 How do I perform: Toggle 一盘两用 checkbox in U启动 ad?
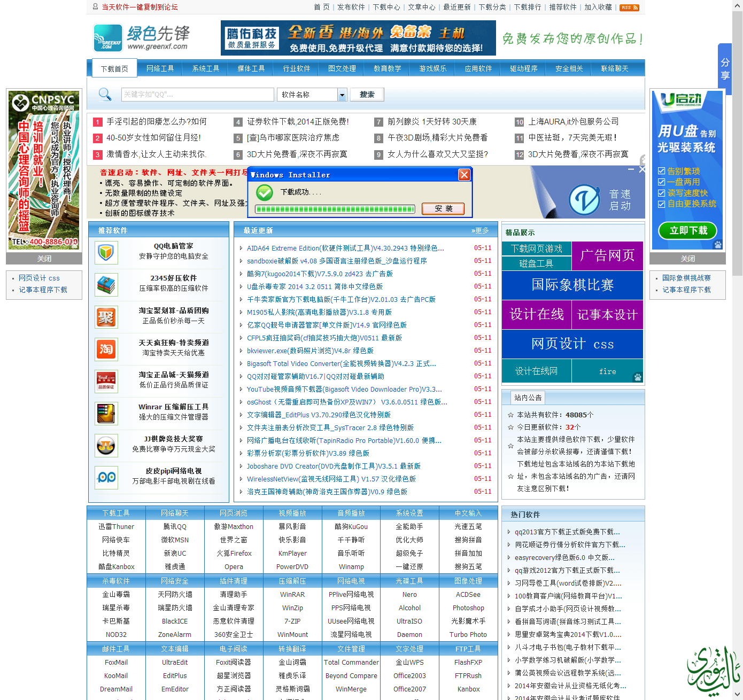(661, 182)
